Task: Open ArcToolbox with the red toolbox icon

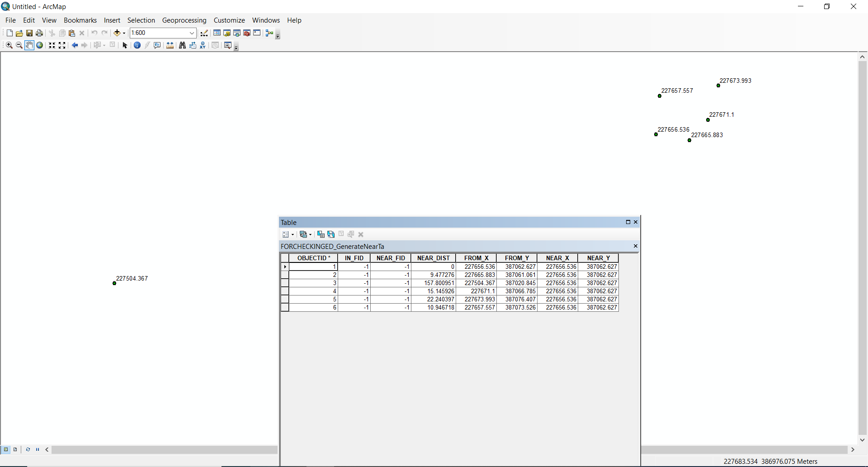Action: click(x=247, y=33)
